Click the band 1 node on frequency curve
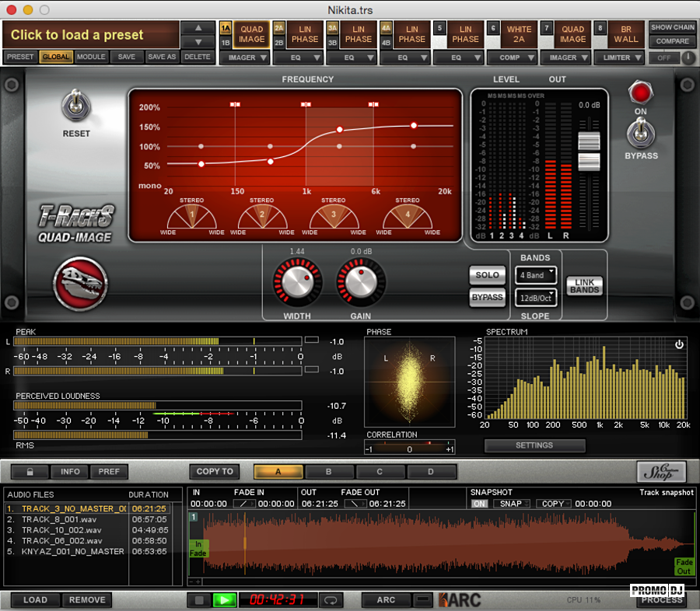This screenshot has width=700, height=611. (201, 164)
